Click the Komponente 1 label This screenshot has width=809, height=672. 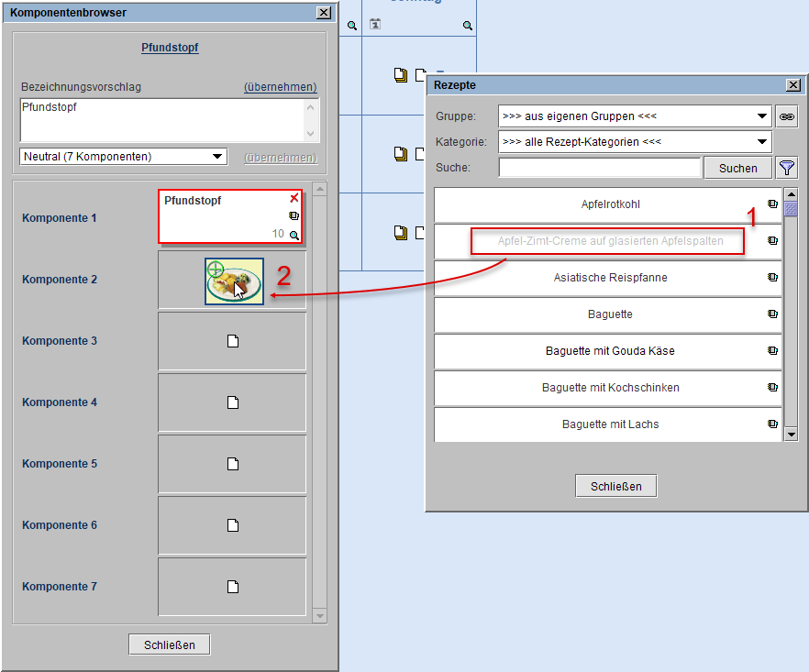(x=60, y=217)
